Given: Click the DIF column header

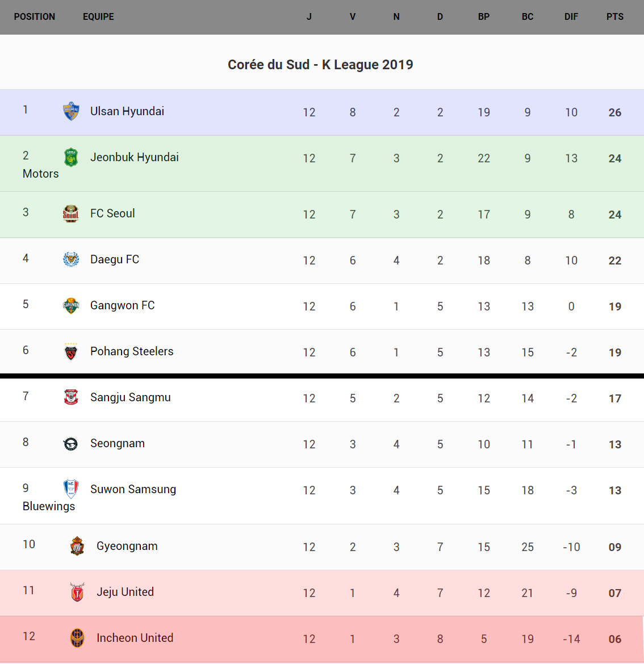Looking at the screenshot, I should (x=571, y=17).
